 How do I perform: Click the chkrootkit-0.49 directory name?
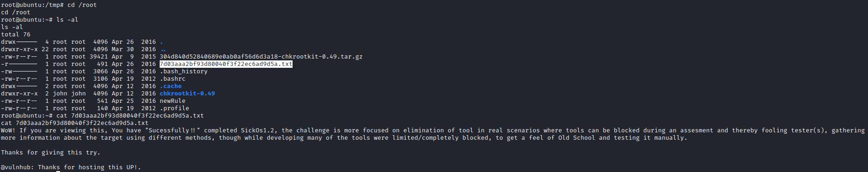point(187,94)
